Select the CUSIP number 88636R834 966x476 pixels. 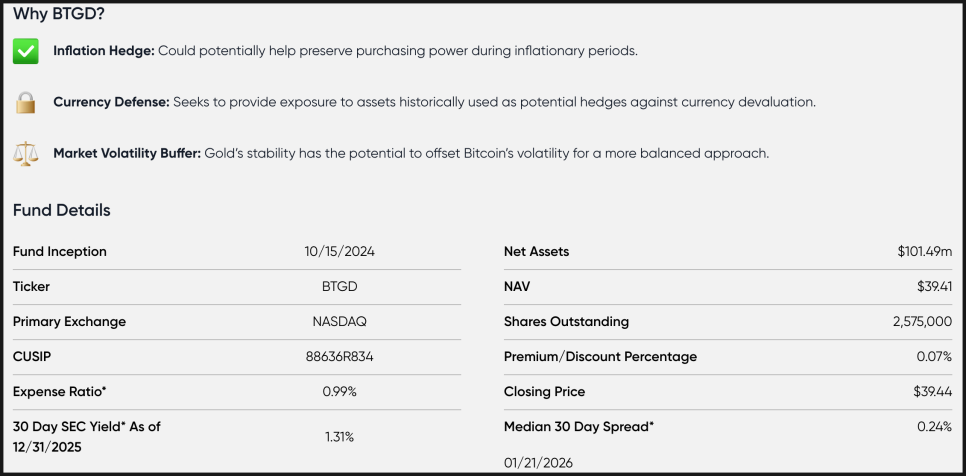click(x=340, y=357)
